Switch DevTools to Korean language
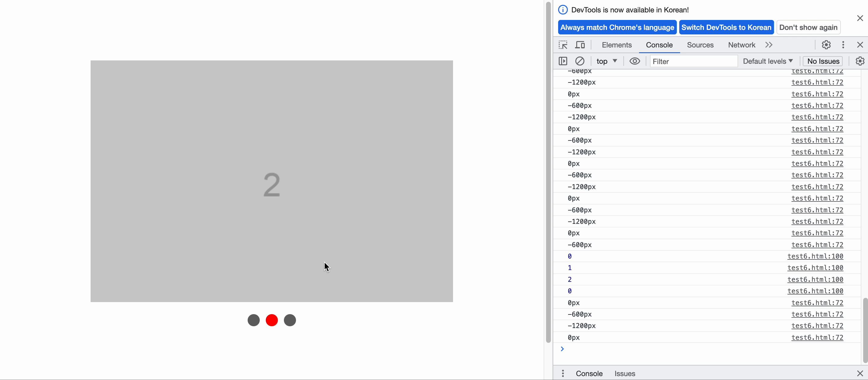The image size is (868, 380). pos(726,27)
